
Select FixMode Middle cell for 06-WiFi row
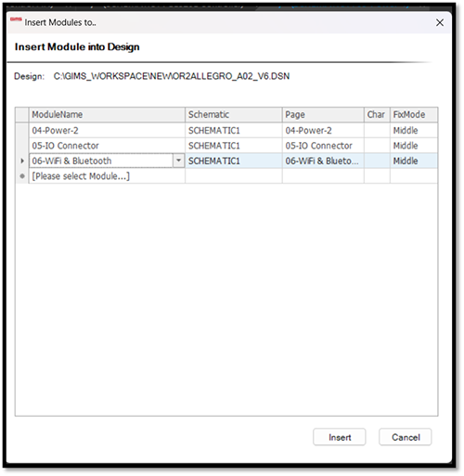[x=414, y=161]
